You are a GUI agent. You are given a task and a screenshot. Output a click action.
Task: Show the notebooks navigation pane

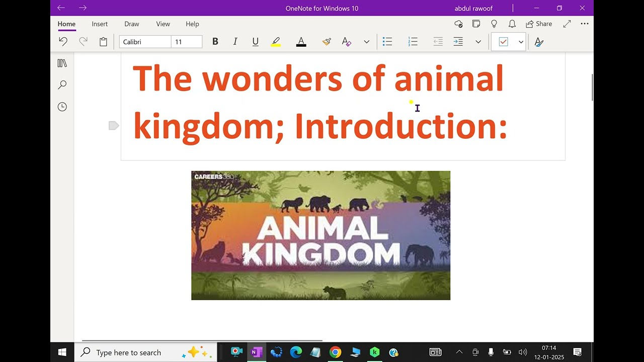click(x=62, y=63)
